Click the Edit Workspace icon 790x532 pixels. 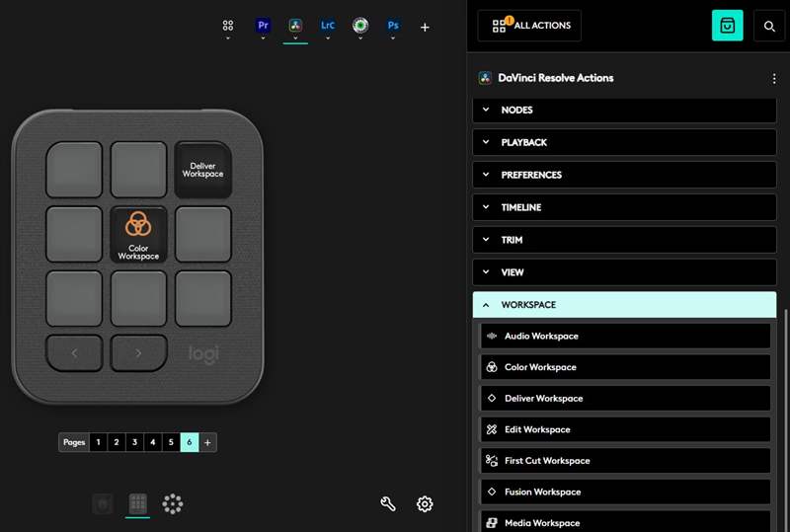point(492,429)
